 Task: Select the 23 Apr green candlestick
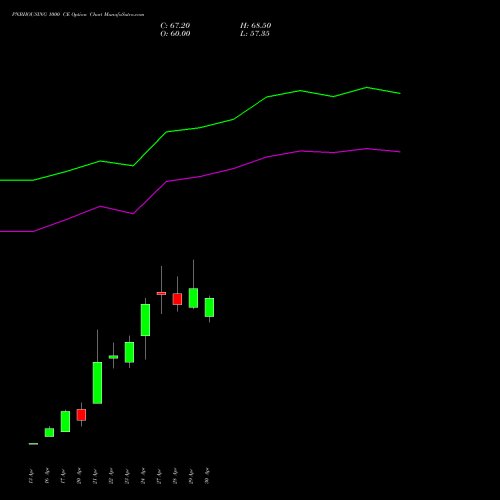tap(129, 352)
